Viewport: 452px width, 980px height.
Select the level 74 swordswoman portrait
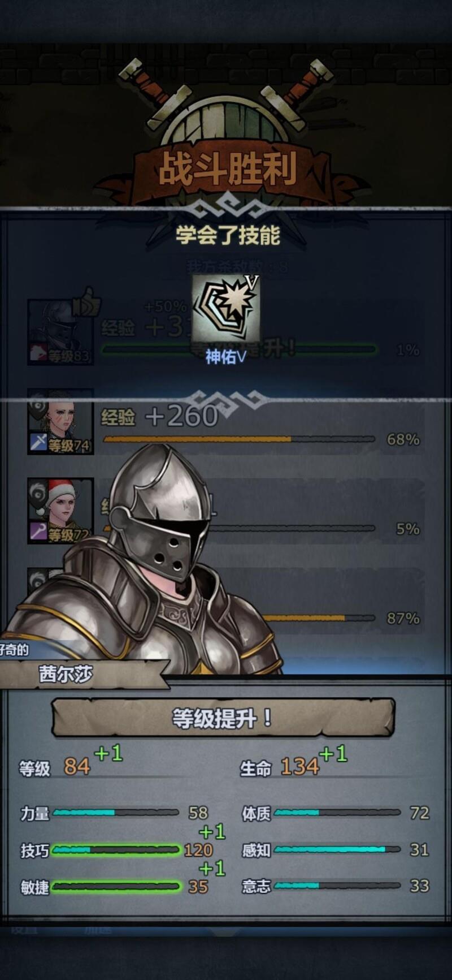pos(60,421)
